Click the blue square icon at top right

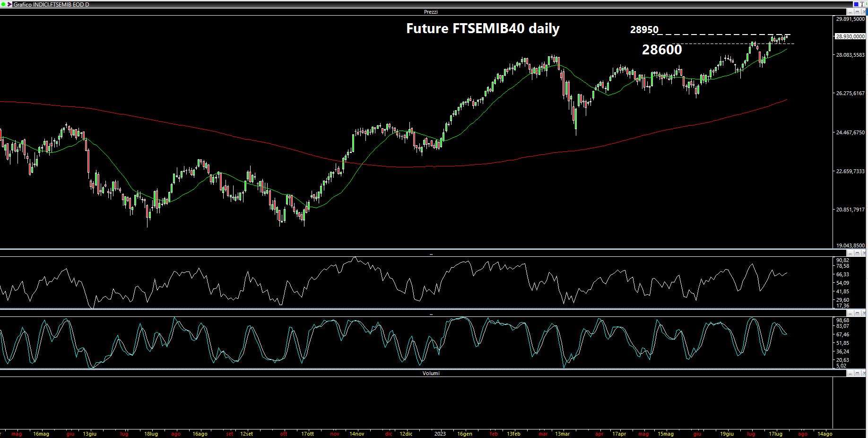tap(856, 4)
